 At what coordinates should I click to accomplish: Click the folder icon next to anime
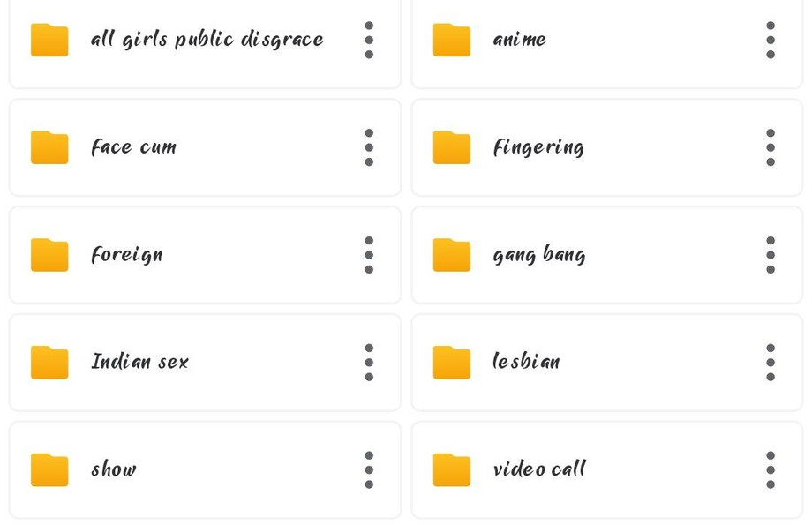tap(451, 40)
